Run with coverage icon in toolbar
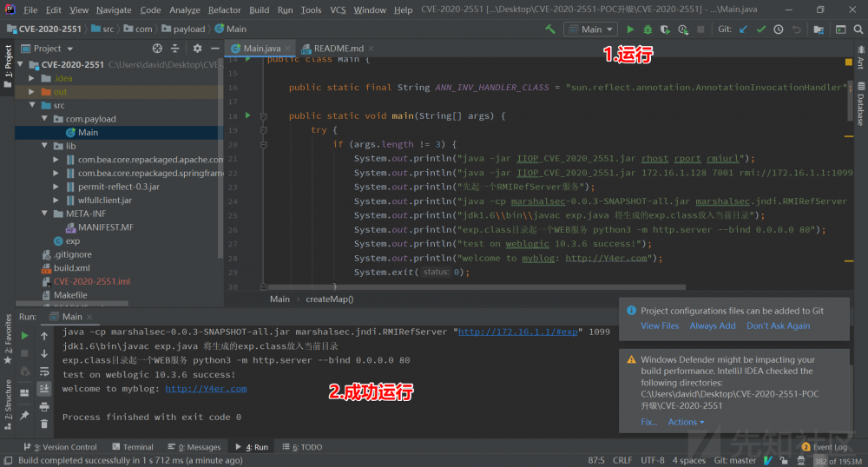The image size is (868, 467). click(x=665, y=30)
